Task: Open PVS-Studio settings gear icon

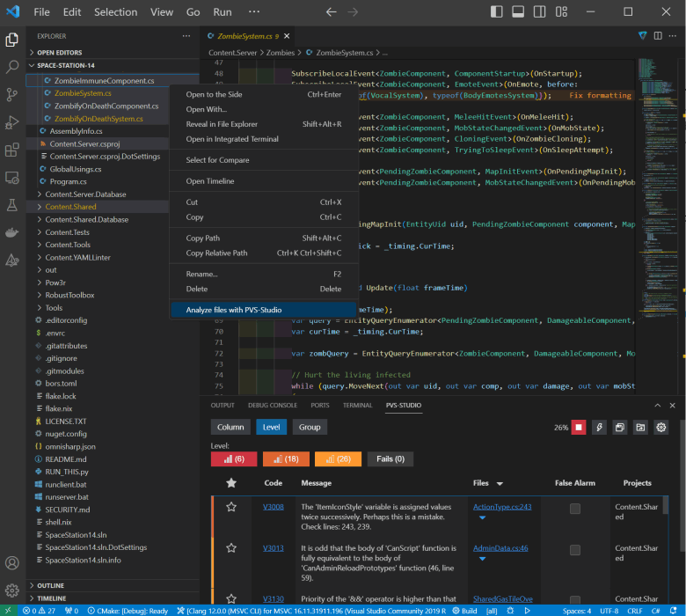Action: (660, 427)
